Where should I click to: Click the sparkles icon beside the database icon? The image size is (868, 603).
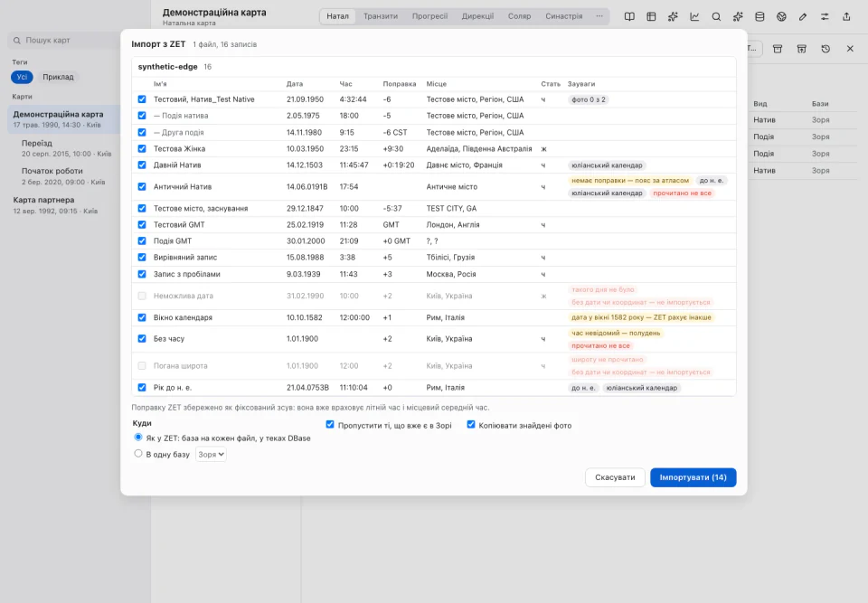pos(738,16)
